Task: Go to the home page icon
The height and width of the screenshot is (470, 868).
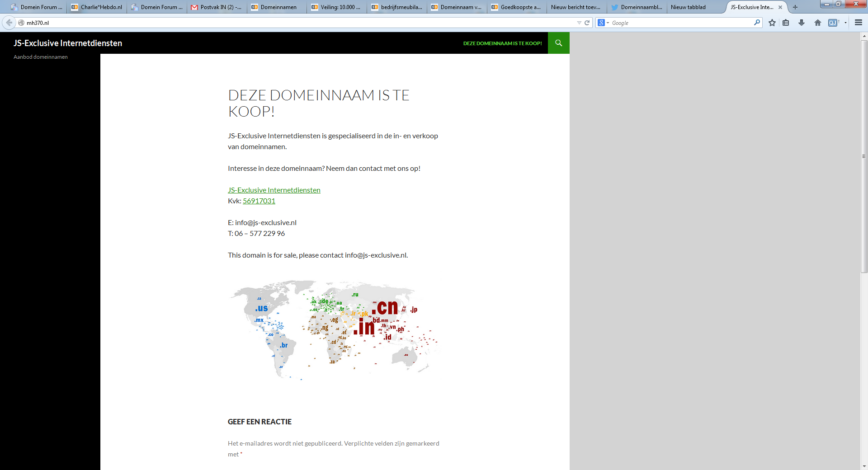Action: click(818, 23)
